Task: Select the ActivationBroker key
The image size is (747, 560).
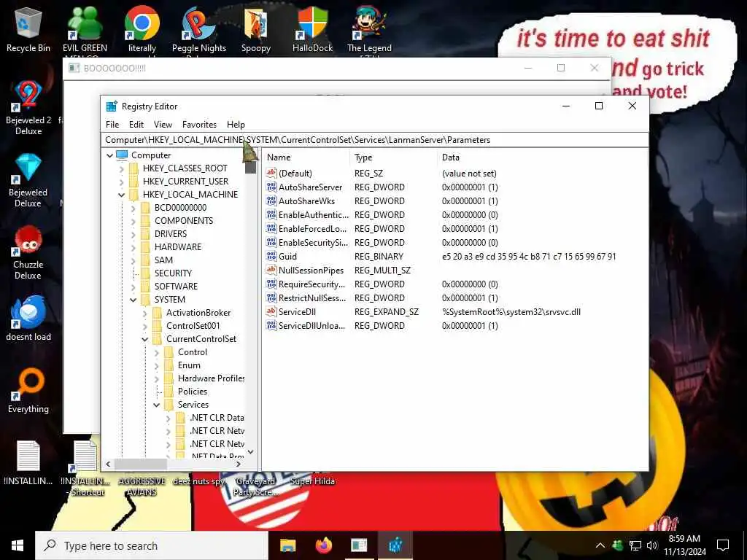Action: click(x=198, y=313)
